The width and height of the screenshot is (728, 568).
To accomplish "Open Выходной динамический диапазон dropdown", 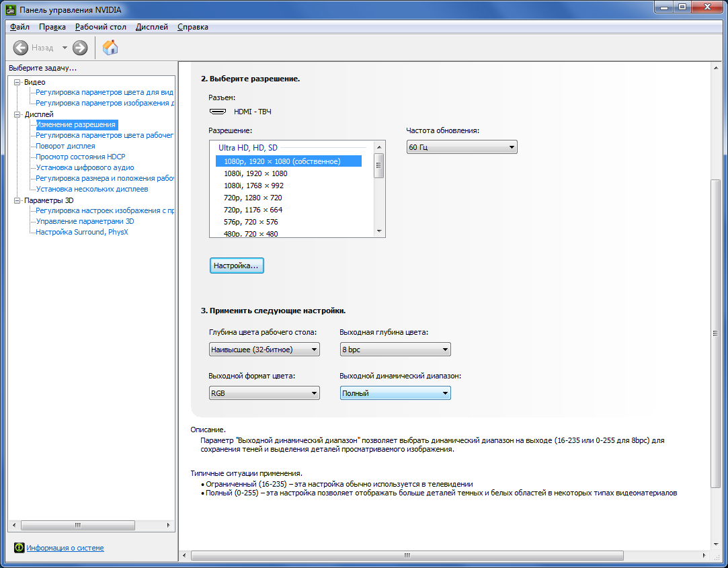I will click(395, 393).
